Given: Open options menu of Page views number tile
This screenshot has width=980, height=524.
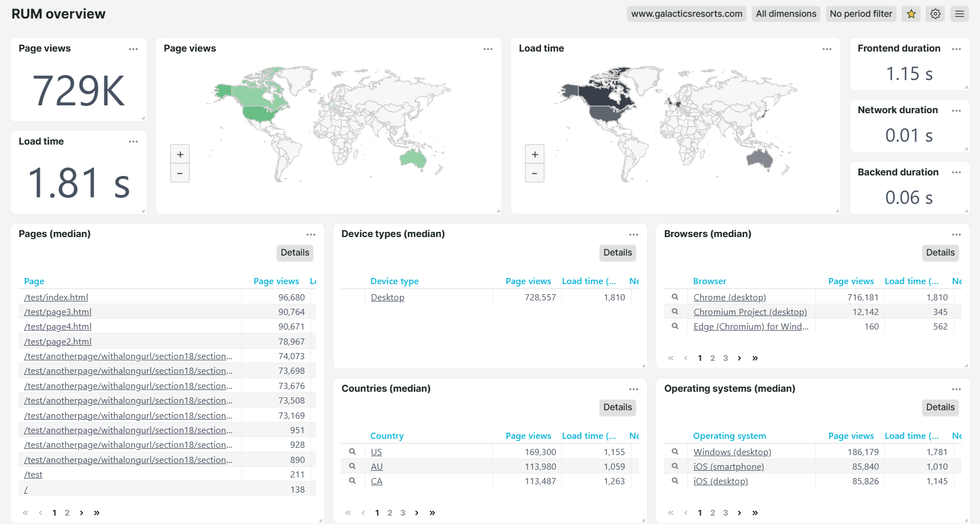Looking at the screenshot, I should pos(133,49).
